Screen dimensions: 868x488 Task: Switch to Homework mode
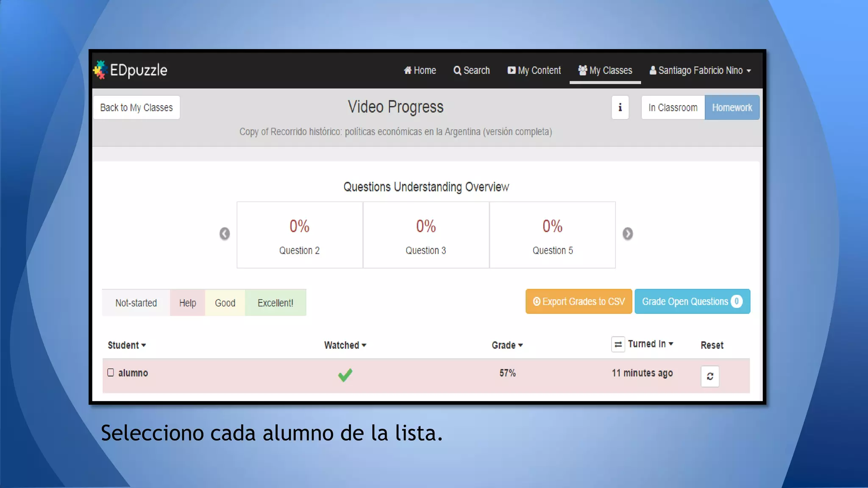click(x=732, y=108)
